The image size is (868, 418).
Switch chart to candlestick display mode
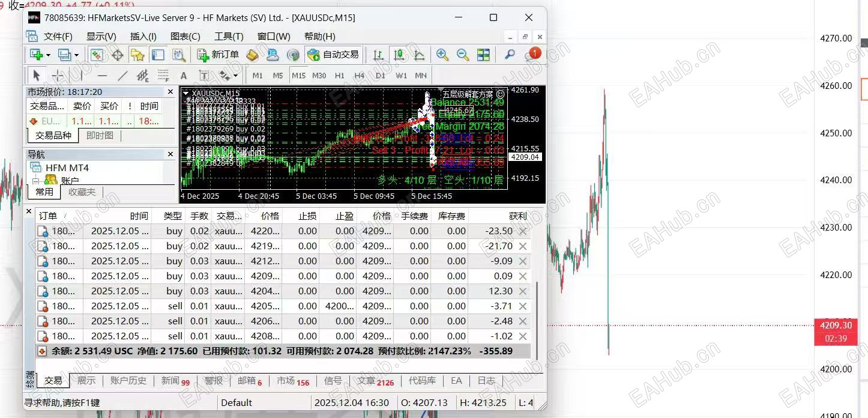(x=399, y=55)
